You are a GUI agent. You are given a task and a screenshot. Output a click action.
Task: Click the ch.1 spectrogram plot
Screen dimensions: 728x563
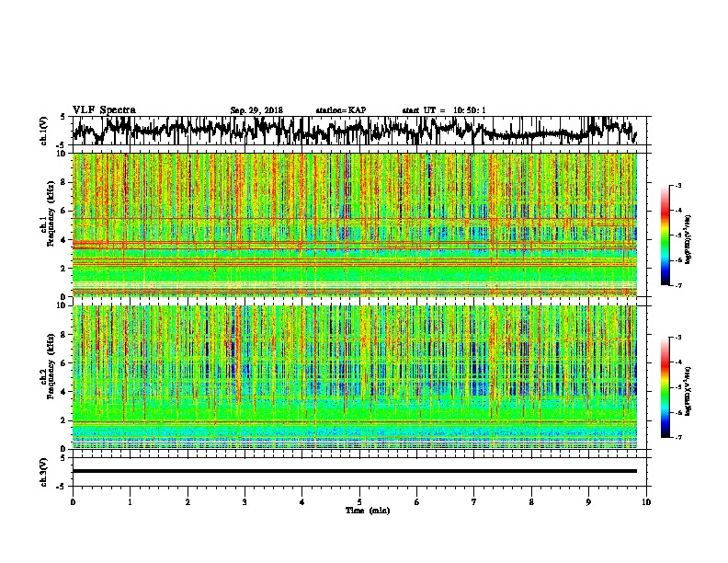355,224
